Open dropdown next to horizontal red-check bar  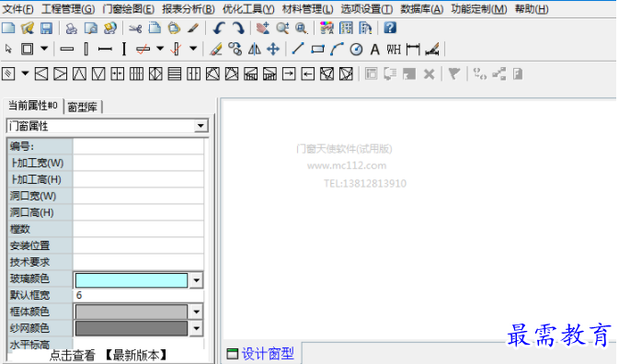click(160, 50)
